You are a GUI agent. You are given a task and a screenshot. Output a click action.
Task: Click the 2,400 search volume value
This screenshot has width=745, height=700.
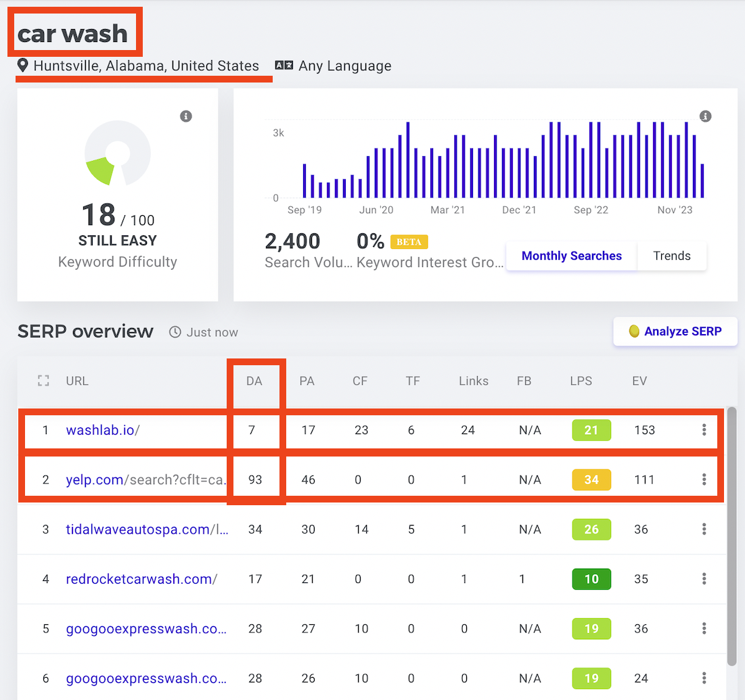[292, 241]
